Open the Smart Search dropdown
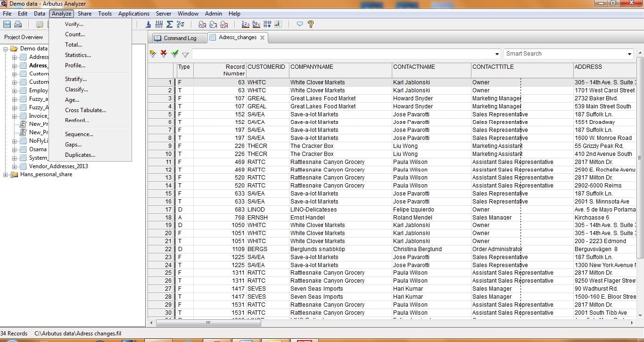Viewport: 644px width, 342px height. (629, 53)
